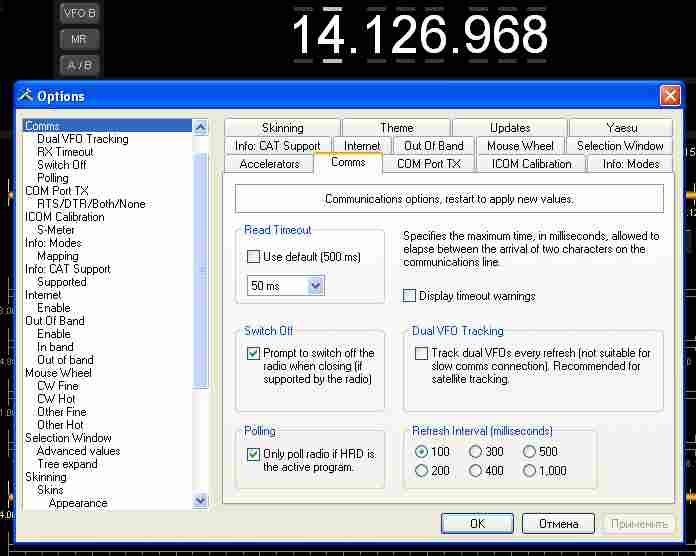
Task: Close the Options dialog with the X
Action: [x=669, y=96]
